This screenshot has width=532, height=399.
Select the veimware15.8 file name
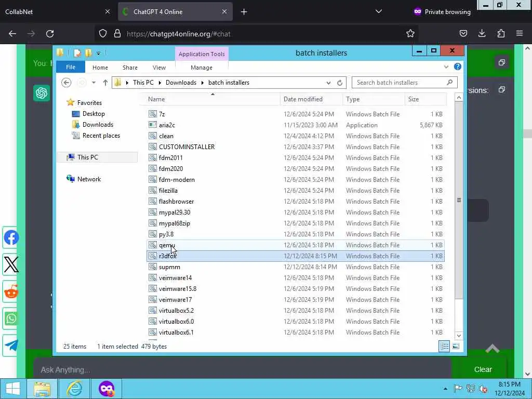178,288
